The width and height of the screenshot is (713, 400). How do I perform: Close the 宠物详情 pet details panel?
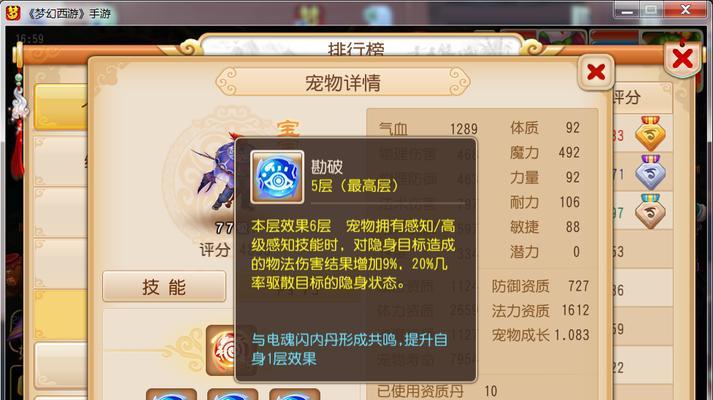(596, 72)
